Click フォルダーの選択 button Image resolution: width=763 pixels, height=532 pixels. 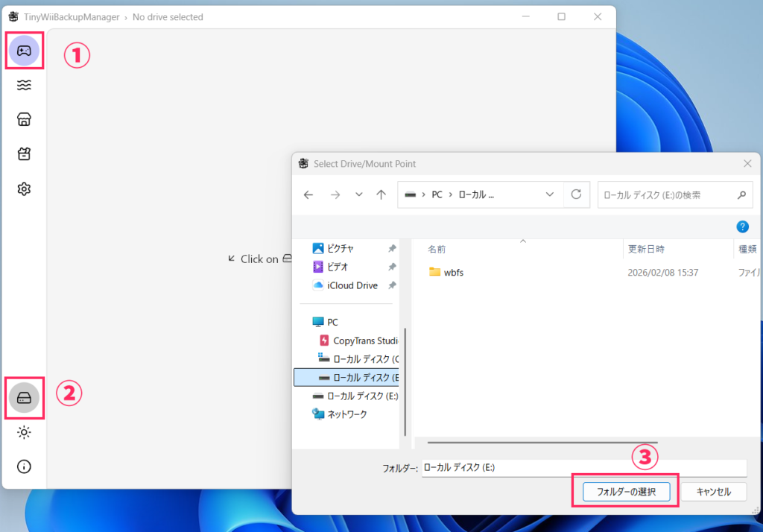tap(624, 492)
